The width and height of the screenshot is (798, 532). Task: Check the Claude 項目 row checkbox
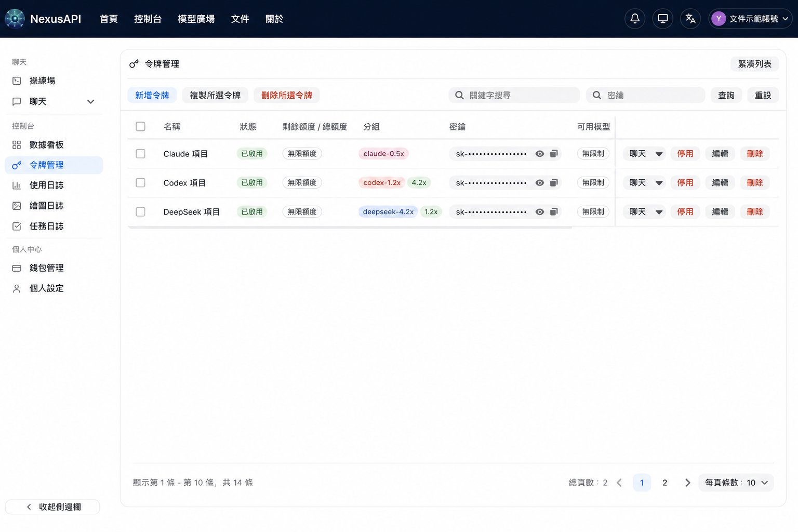140,154
